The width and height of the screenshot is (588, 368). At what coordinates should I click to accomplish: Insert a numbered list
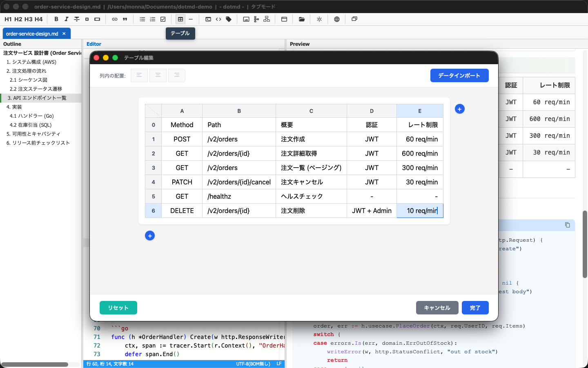pyautogui.click(x=153, y=19)
